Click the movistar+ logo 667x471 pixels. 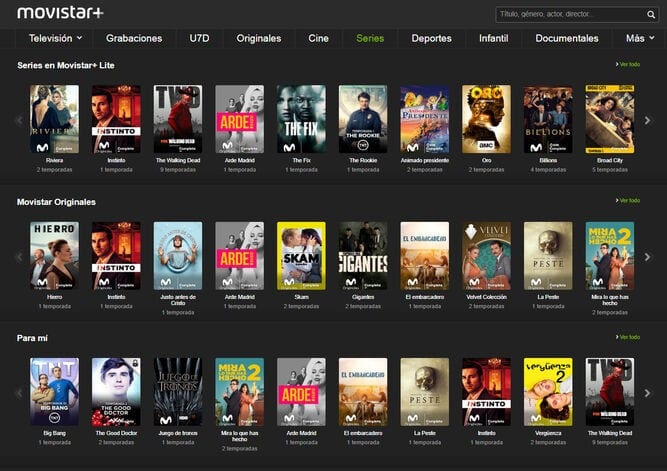60,12
